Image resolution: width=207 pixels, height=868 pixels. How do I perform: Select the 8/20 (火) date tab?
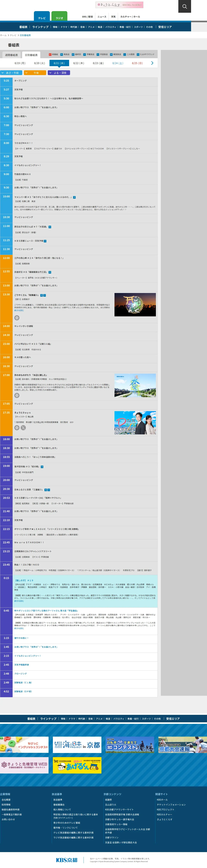(x=39, y=63)
